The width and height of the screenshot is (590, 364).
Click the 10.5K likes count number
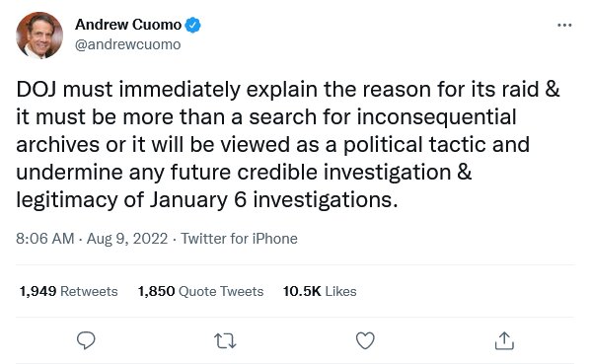point(302,291)
